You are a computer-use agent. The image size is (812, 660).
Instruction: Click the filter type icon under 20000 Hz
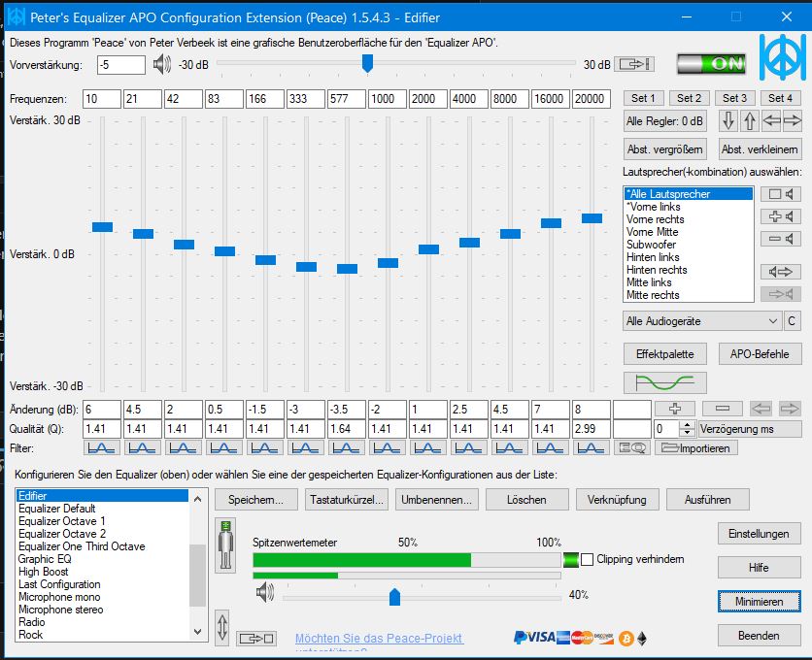(x=591, y=447)
